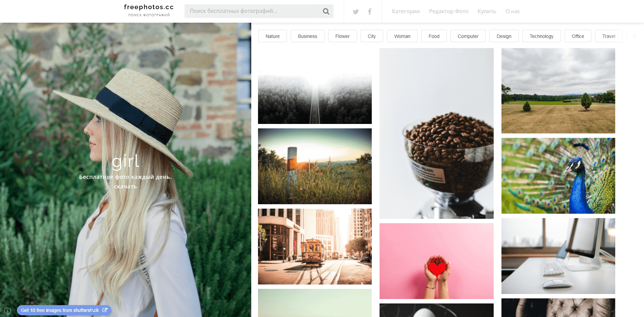Select the Flower category tag
Viewport: 644px width, 317px height.
click(342, 36)
